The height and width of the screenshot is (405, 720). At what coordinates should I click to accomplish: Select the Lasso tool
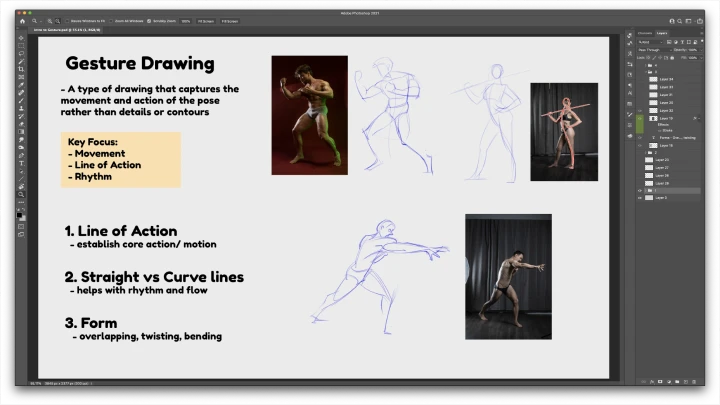tap(21, 54)
